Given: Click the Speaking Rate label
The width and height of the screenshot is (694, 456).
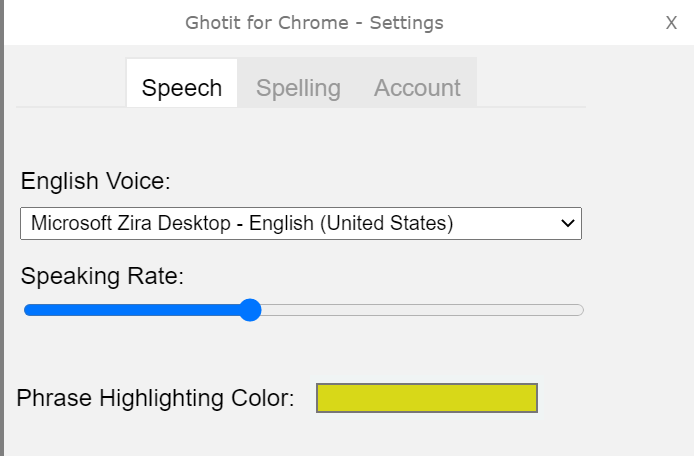Looking at the screenshot, I should pyautogui.click(x=102, y=276).
